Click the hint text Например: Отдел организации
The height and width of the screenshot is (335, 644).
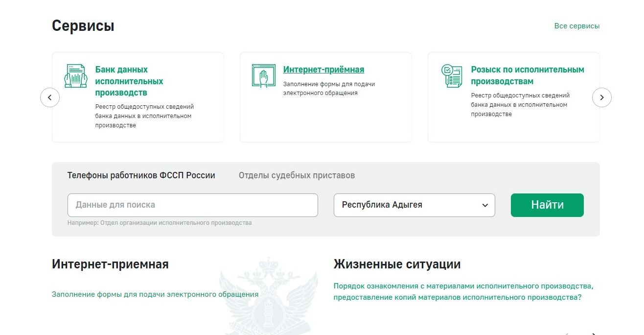pyautogui.click(x=160, y=223)
